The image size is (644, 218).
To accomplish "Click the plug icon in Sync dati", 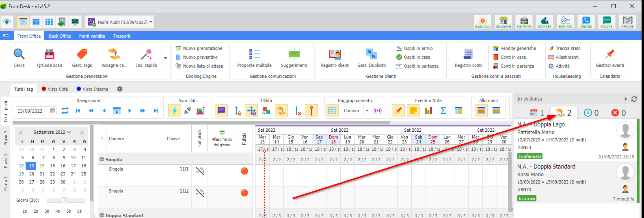I will (x=188, y=111).
